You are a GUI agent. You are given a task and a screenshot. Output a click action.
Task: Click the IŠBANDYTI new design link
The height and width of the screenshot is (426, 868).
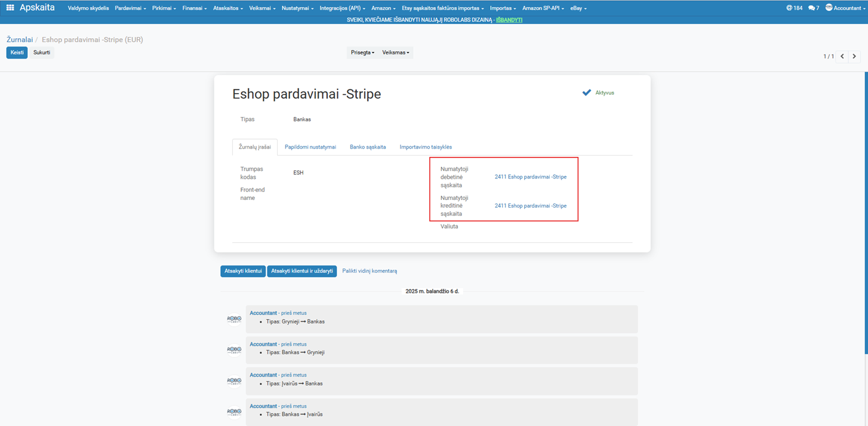coord(509,20)
